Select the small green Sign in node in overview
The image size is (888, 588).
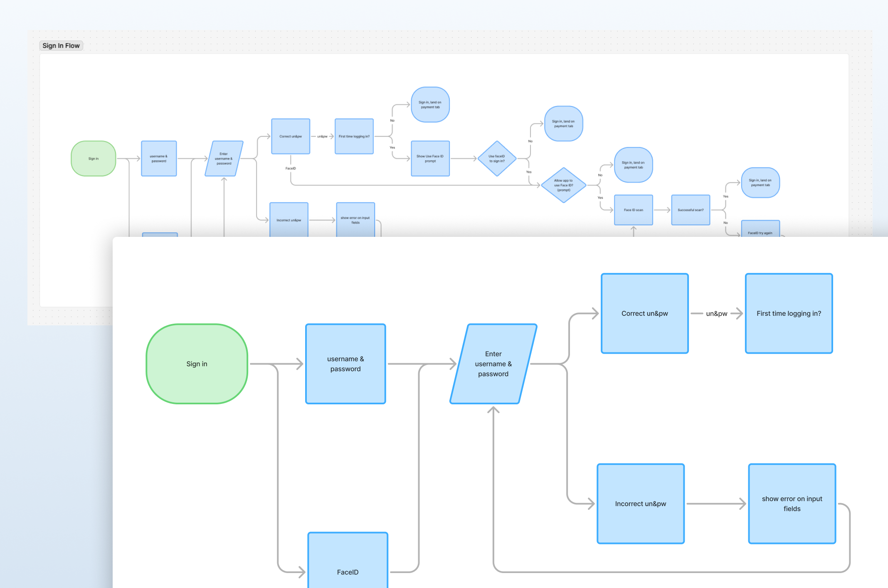tap(94, 159)
